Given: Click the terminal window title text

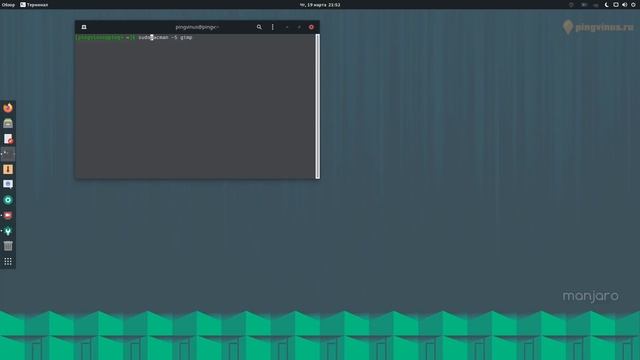Looking at the screenshot, I should click(x=197, y=27).
